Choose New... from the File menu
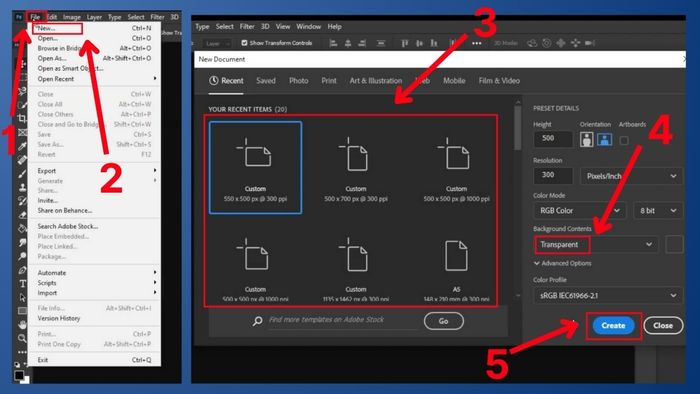 [94, 28]
